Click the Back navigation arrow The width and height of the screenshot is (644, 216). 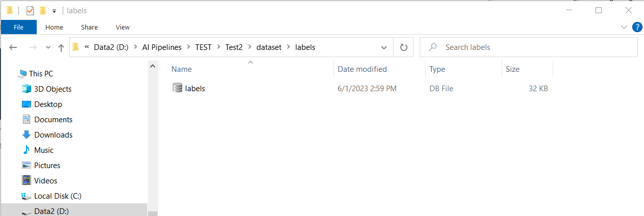click(14, 47)
